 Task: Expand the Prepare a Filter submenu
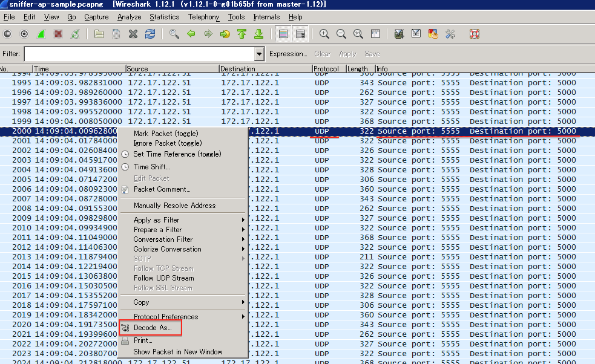coord(183,230)
